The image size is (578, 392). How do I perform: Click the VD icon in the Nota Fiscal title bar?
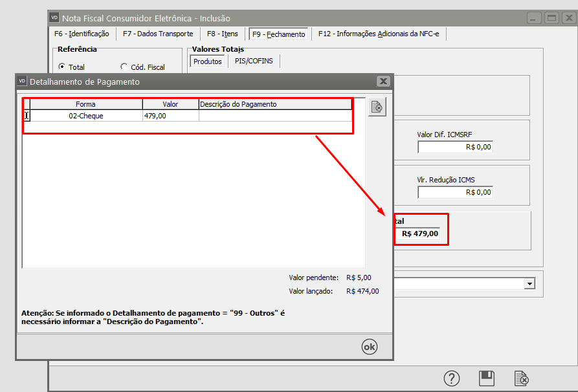point(54,18)
